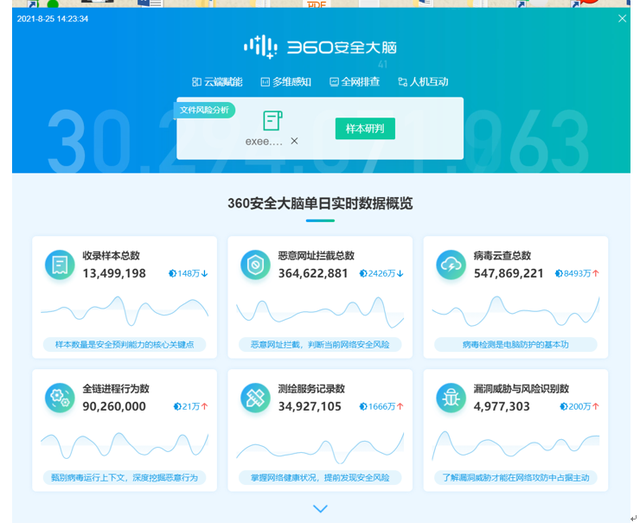Image resolution: width=640 pixels, height=529 pixels.
Task: Click the timestamp 2021-8-25 14:23:34
Action: pyautogui.click(x=53, y=19)
